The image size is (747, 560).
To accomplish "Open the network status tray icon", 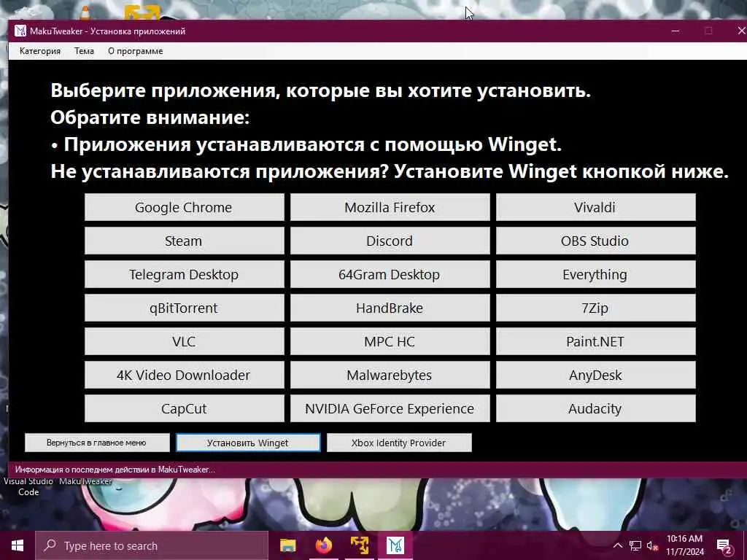I will (x=635, y=545).
